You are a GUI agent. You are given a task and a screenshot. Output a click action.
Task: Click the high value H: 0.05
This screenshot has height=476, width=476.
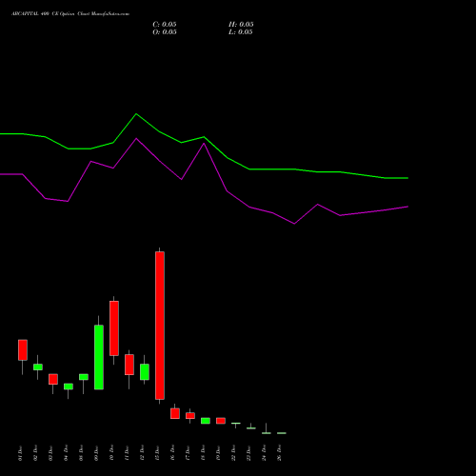pos(241,25)
